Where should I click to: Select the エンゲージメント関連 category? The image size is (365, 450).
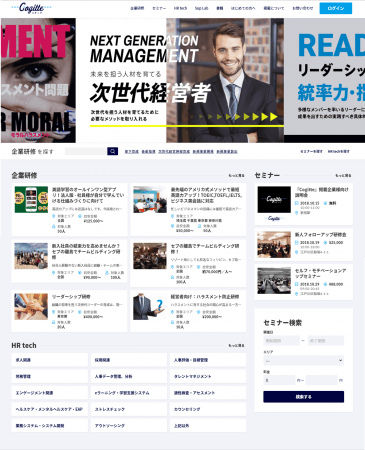coord(50,393)
